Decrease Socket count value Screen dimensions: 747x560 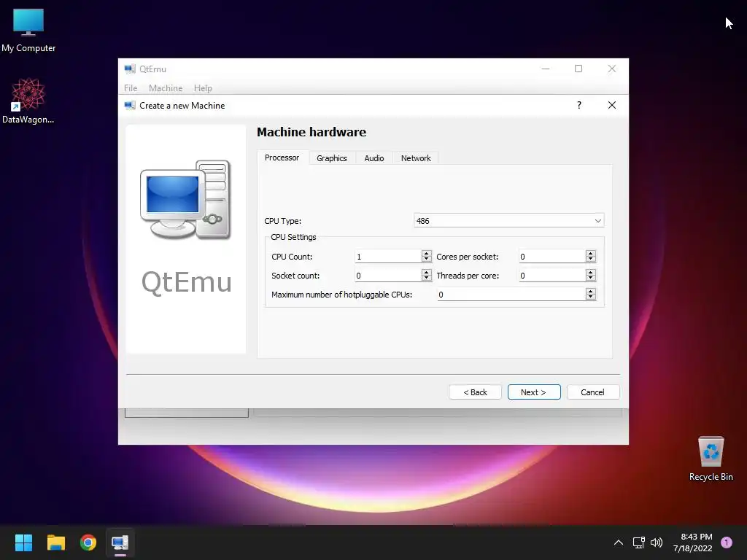pos(426,279)
